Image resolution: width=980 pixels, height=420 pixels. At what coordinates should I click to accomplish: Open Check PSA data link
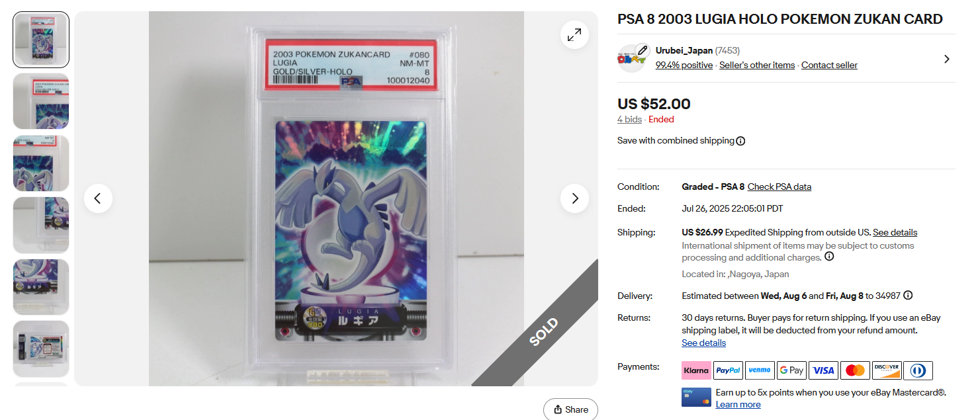pos(779,187)
